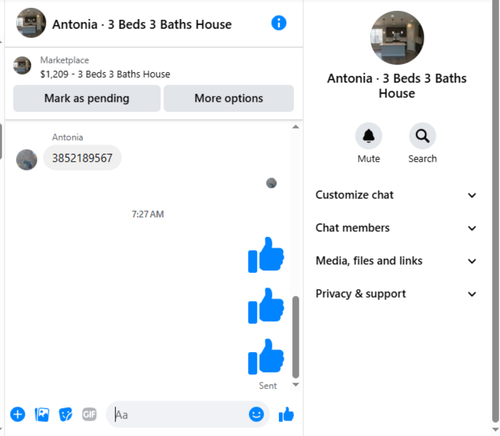Screen dimensions: 500x436
Task: Send a like with the composer thumbs-up
Action: click(286, 414)
